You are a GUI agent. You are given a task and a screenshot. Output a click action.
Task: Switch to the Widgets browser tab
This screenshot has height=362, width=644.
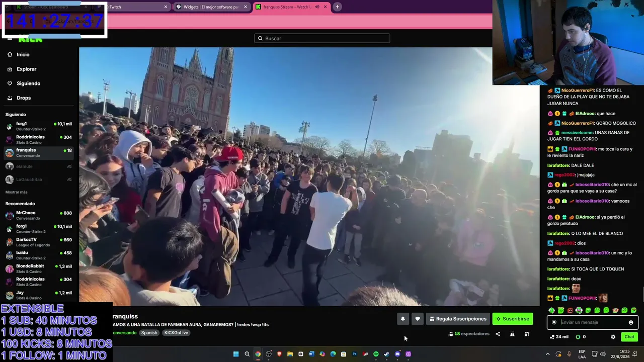click(x=211, y=7)
